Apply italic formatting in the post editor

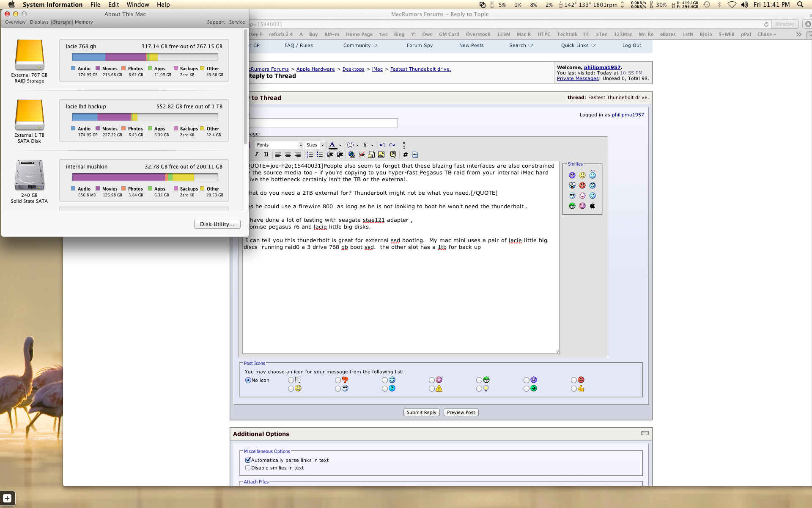click(256, 155)
